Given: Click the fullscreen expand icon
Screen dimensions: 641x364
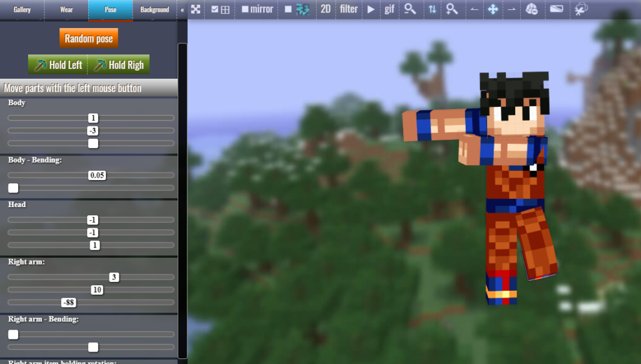Looking at the screenshot, I should pyautogui.click(x=196, y=9).
